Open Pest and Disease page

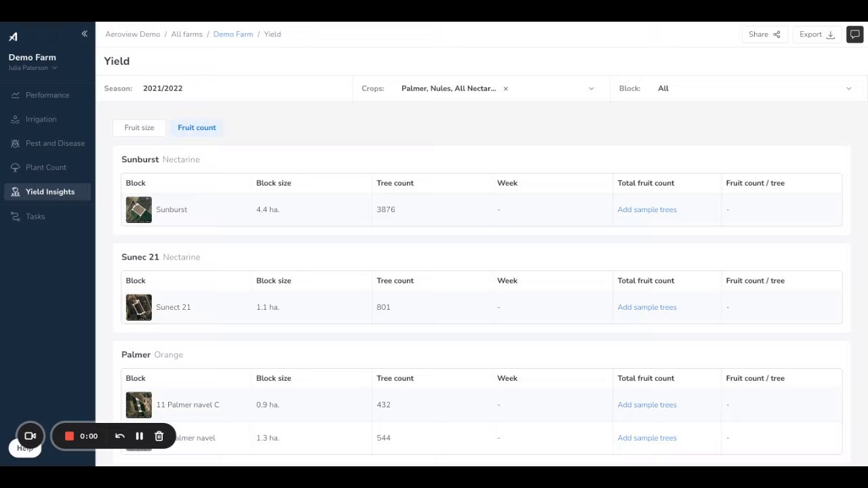pos(47,144)
